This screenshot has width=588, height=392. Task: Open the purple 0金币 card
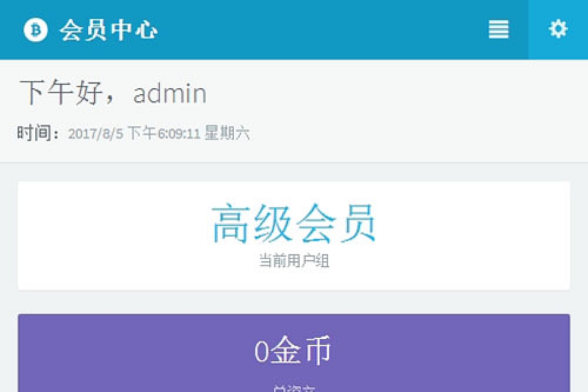coord(294,353)
